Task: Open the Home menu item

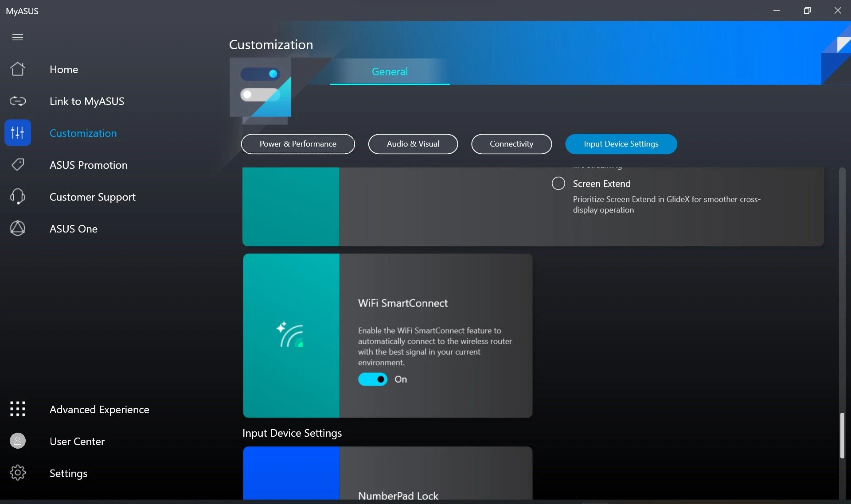Action: tap(64, 70)
